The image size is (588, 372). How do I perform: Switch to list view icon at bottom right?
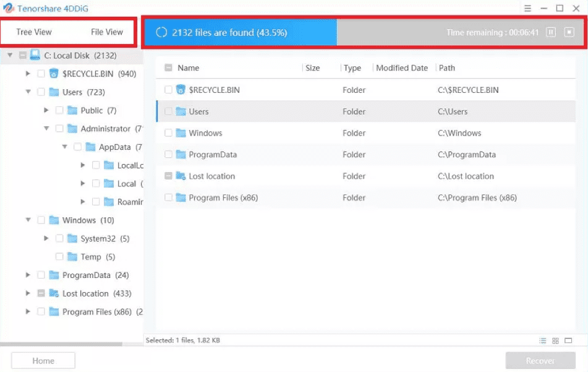coord(543,341)
